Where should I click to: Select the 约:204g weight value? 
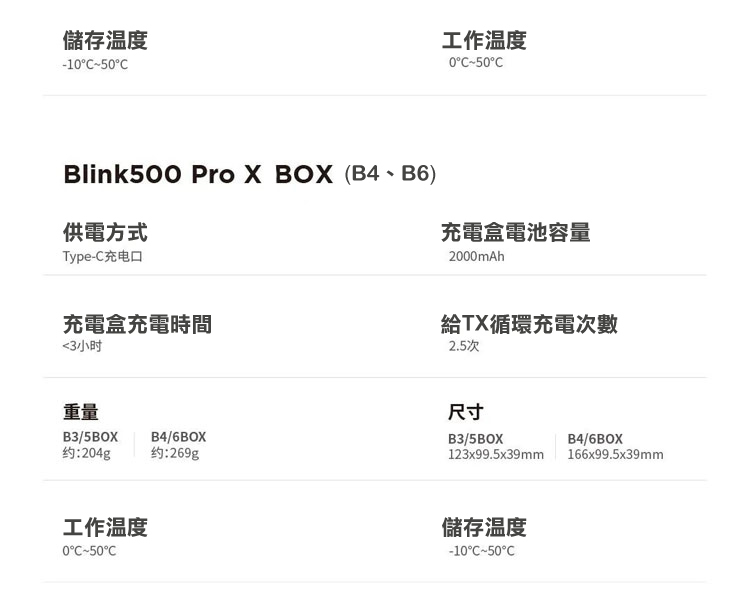pyautogui.click(x=87, y=453)
